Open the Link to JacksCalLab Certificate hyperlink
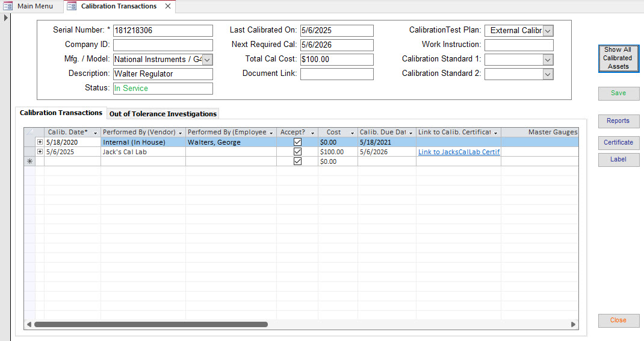644x341 pixels. click(459, 152)
